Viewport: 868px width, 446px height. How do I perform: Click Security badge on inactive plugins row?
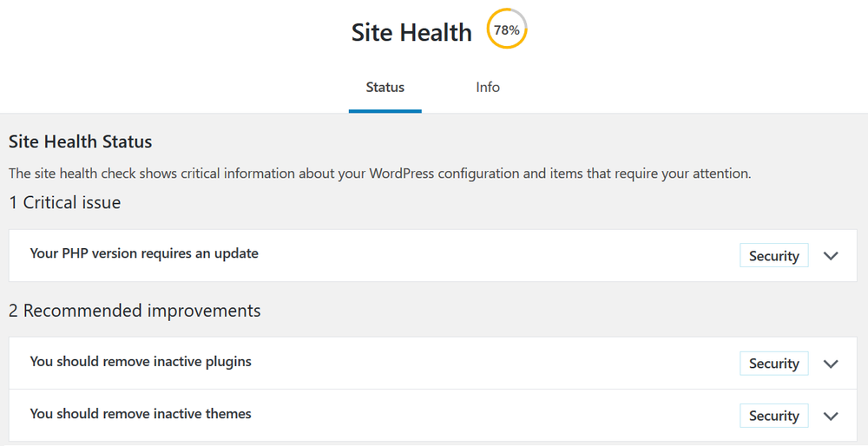(774, 364)
